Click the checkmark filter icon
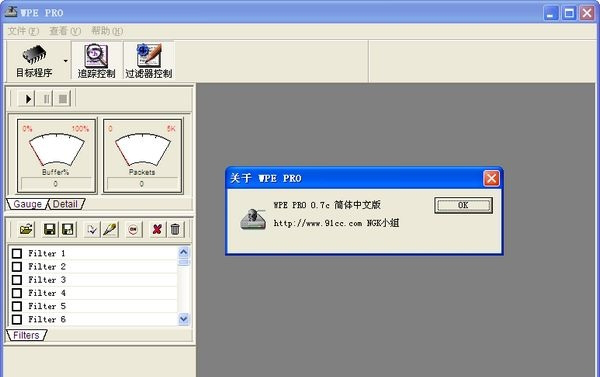 (x=92, y=229)
